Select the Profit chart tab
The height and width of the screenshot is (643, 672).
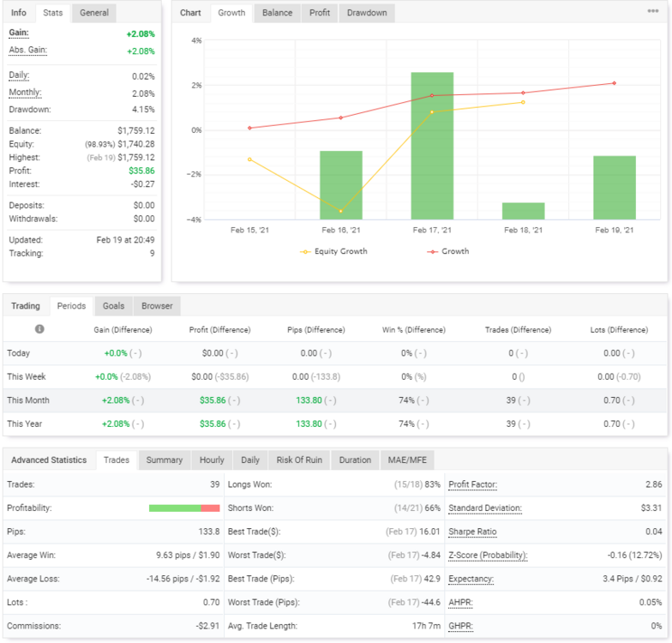320,13
